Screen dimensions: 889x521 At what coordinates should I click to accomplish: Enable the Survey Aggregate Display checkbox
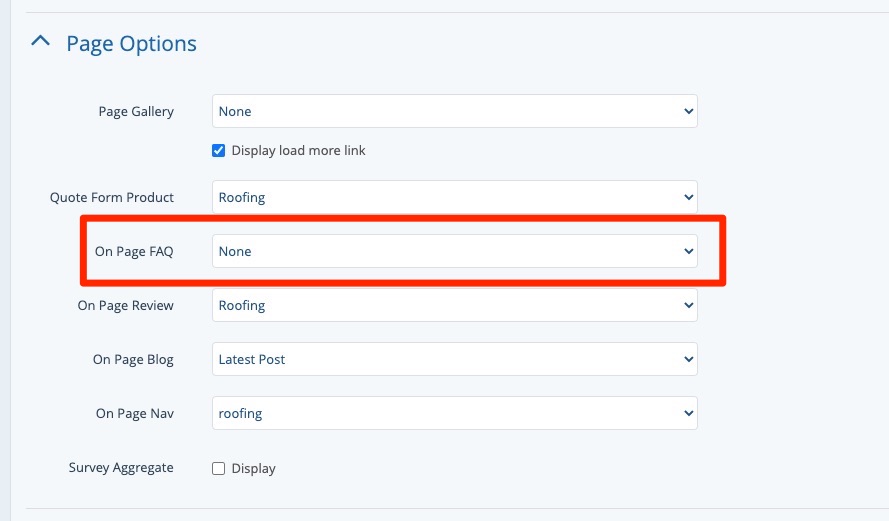click(x=219, y=468)
